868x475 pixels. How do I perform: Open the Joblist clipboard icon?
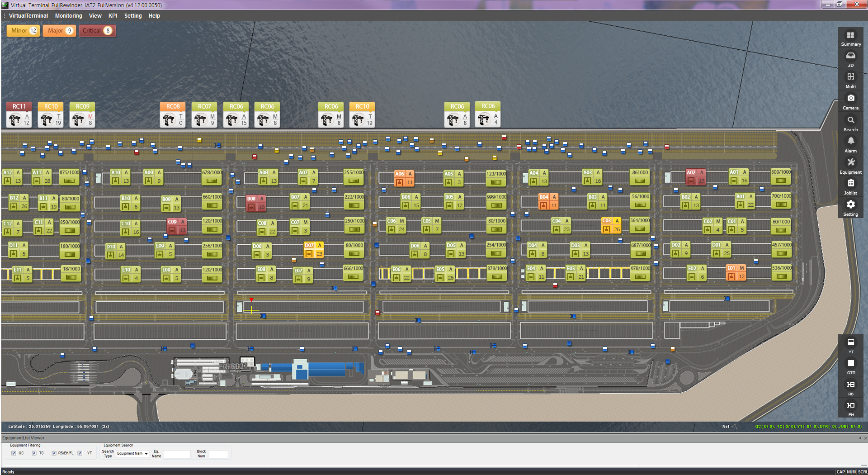850,184
